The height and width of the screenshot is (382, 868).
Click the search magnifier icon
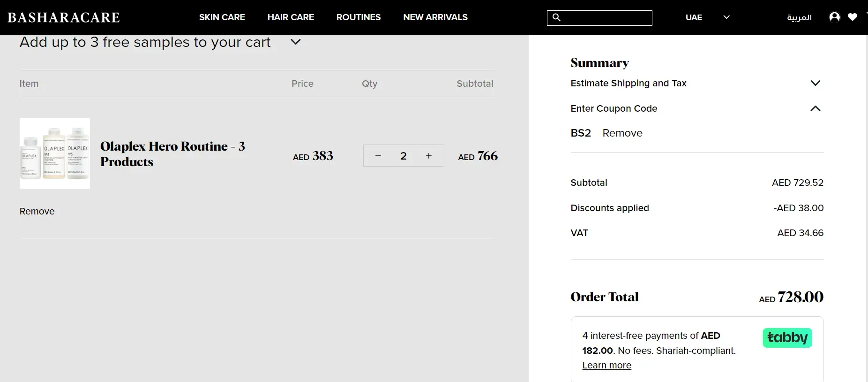point(556,17)
